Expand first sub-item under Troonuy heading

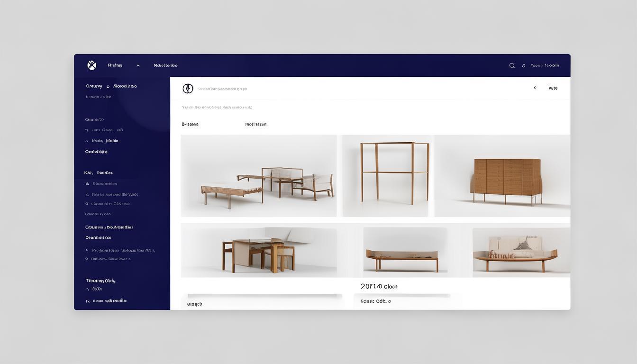[x=87, y=289]
